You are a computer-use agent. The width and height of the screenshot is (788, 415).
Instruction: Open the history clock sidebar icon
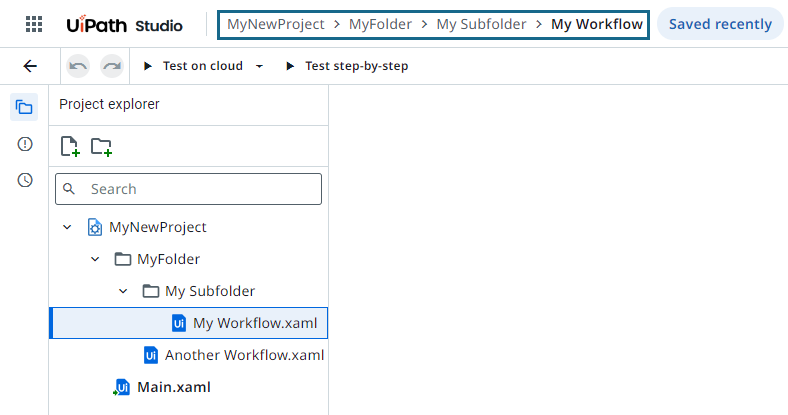(25, 180)
